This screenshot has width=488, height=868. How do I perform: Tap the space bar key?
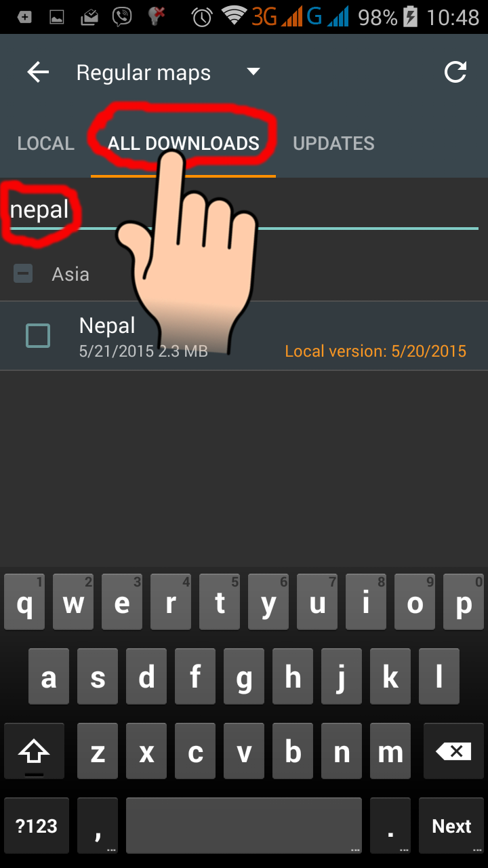pyautogui.click(x=244, y=826)
